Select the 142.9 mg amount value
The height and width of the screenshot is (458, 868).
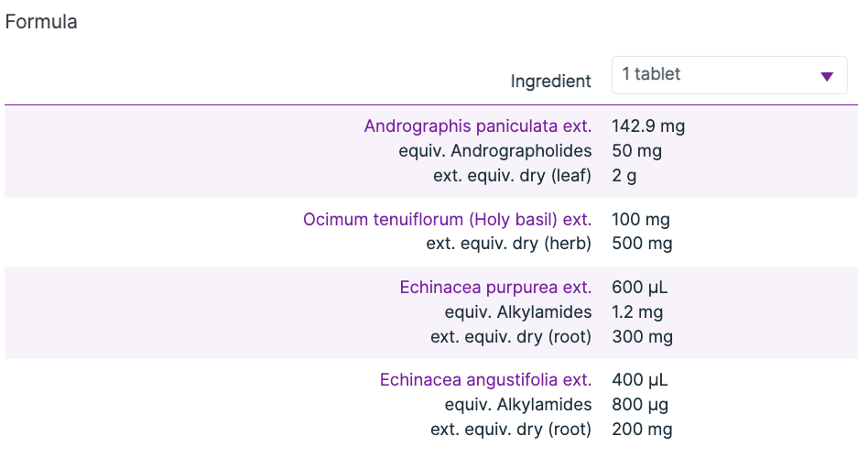(x=647, y=126)
